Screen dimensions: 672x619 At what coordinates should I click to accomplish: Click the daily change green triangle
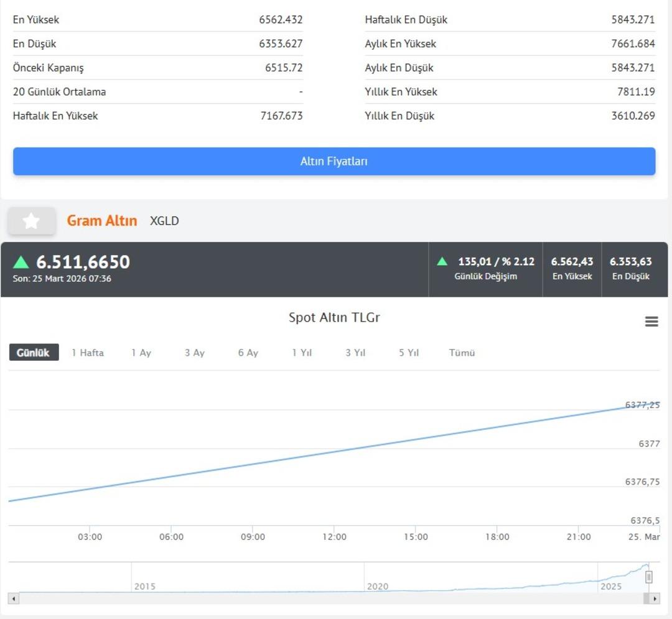(442, 261)
